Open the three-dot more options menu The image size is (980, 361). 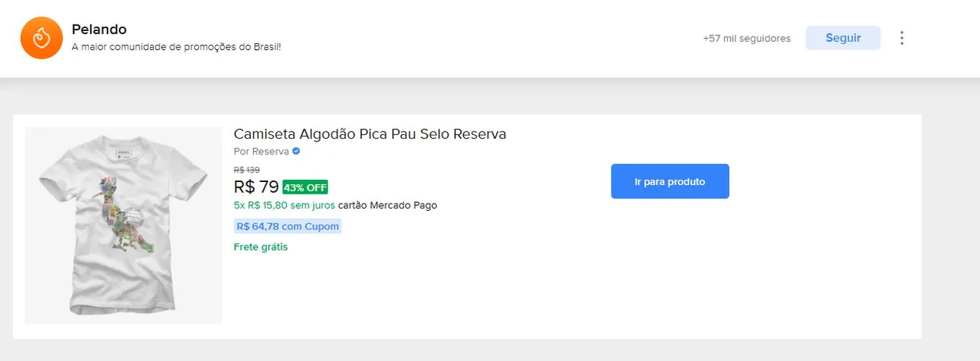(901, 38)
